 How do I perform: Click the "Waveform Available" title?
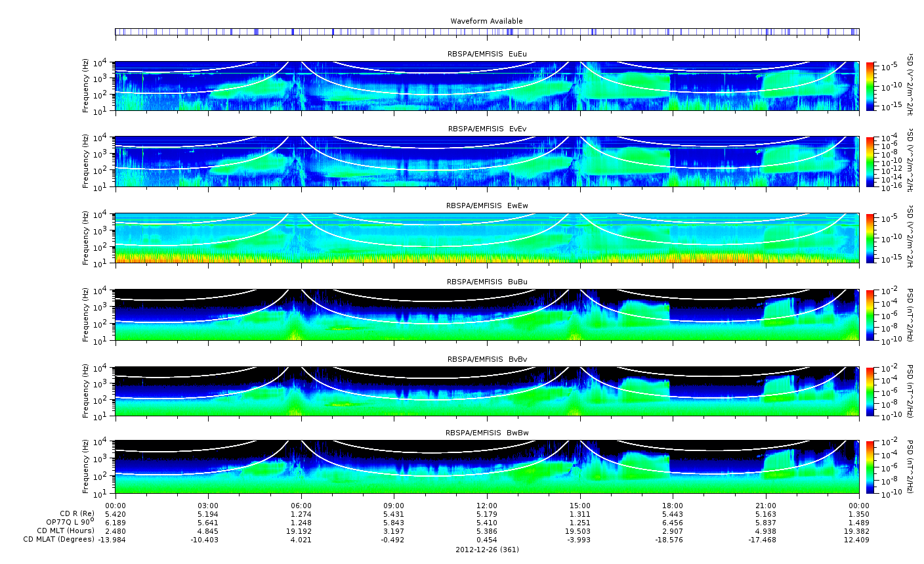pyautogui.click(x=486, y=21)
